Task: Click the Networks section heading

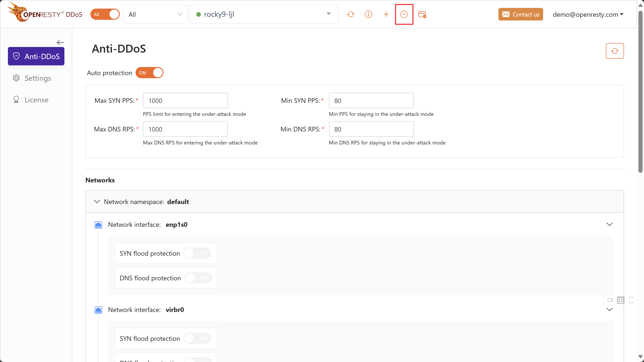Action: 100,180
